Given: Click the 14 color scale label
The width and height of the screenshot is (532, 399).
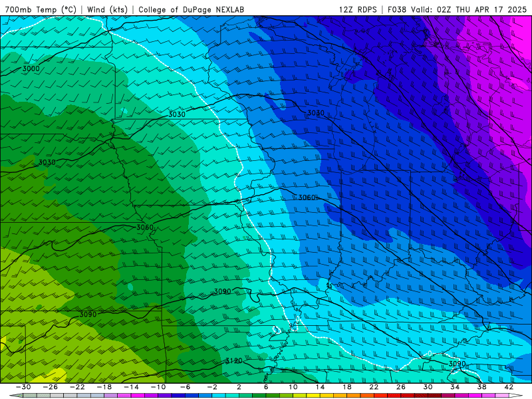Looking at the screenshot, I should [320, 387].
